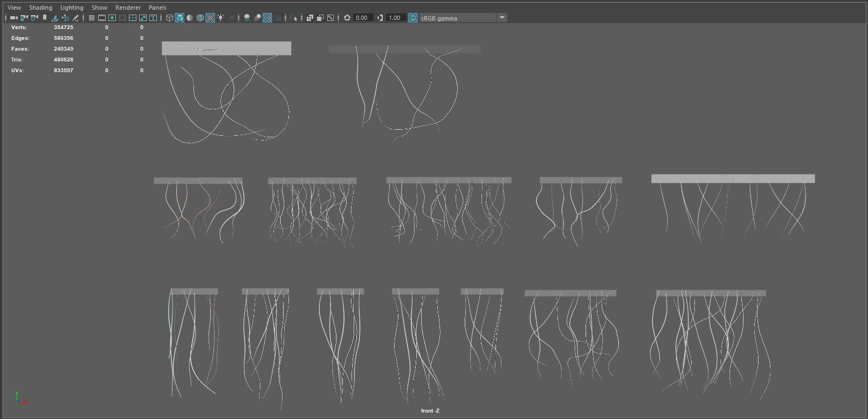The height and width of the screenshot is (419, 868).
Task: Open the sRGB gamma view transform dropdown
Action: tap(464, 18)
